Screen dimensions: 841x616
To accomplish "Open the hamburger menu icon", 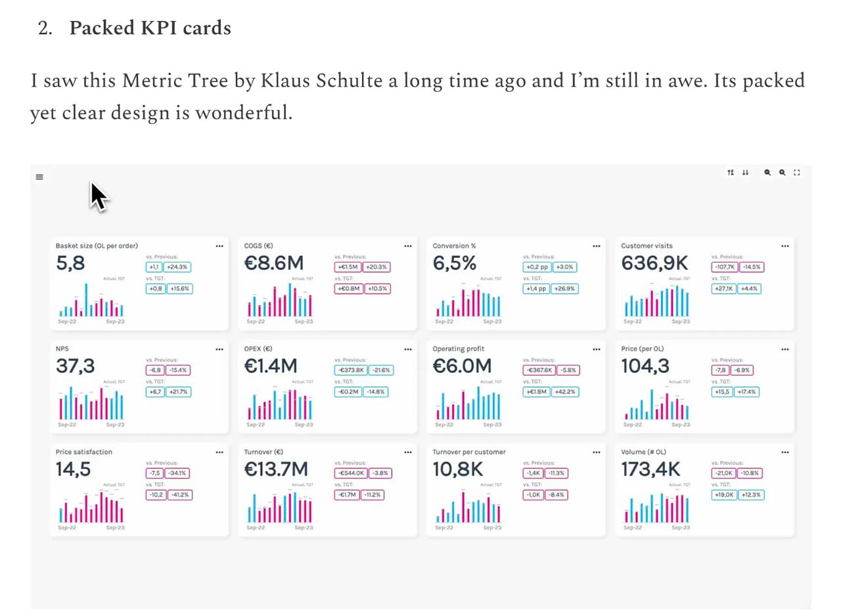I will pyautogui.click(x=39, y=177).
